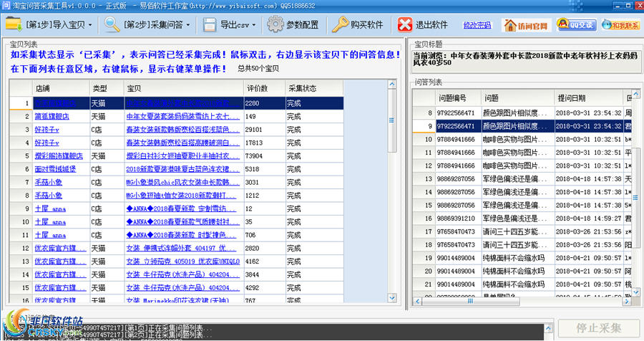Click 毛菇小象 shop link in row 7

(x=48, y=182)
